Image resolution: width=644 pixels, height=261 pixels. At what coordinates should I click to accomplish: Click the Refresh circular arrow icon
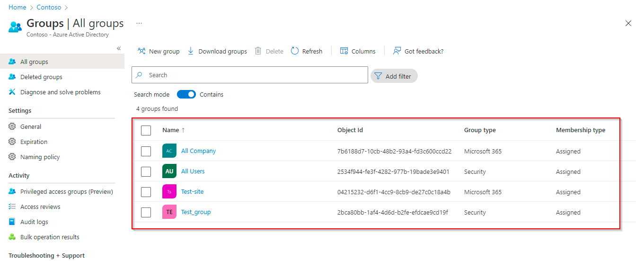tap(295, 51)
